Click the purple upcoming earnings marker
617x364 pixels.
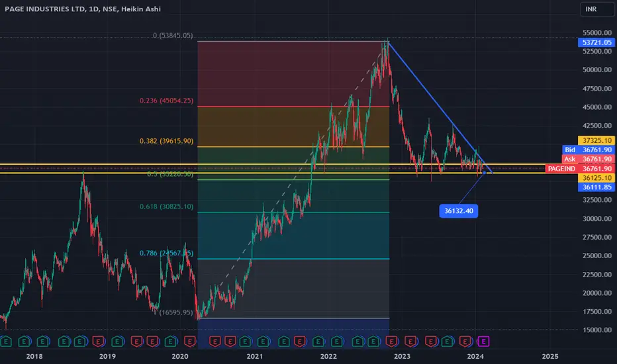coord(483,341)
